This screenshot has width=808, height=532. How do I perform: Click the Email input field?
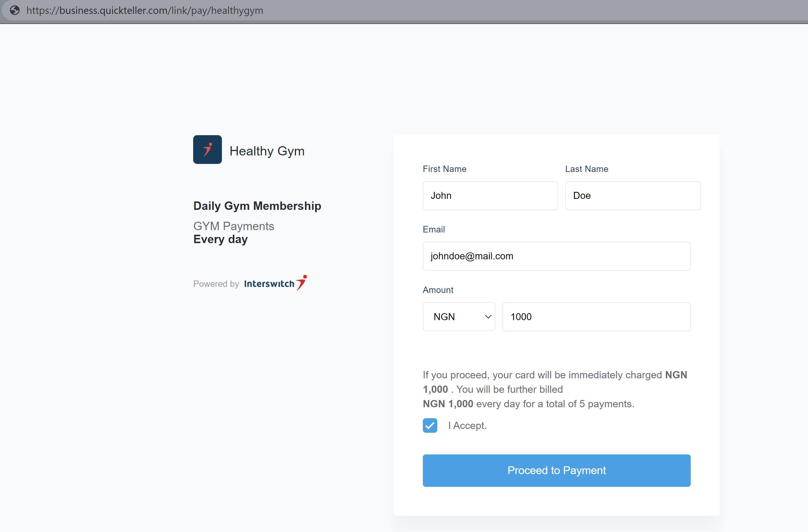pos(556,256)
